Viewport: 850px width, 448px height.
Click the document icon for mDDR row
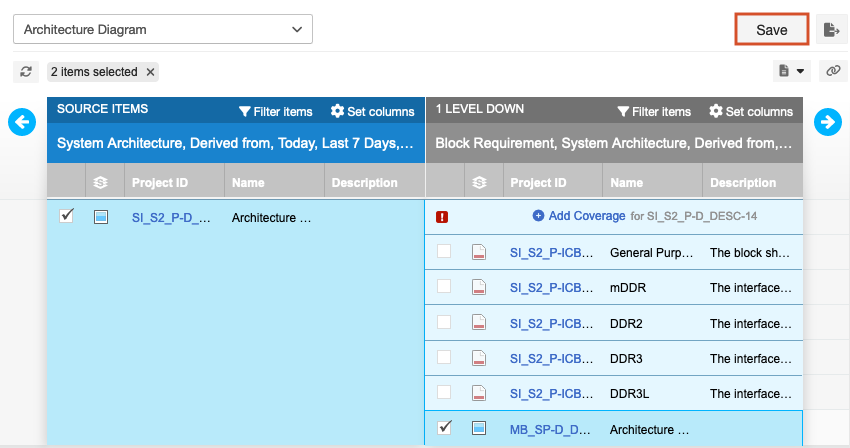point(479,288)
